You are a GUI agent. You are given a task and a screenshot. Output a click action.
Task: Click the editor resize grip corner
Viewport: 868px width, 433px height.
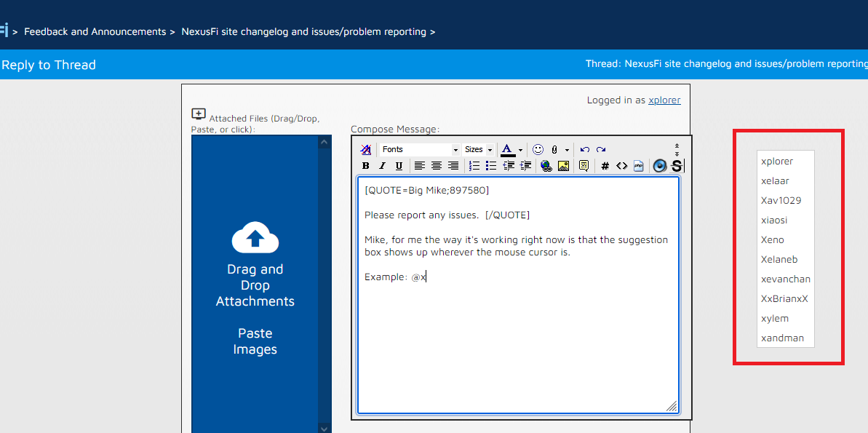tap(672, 406)
